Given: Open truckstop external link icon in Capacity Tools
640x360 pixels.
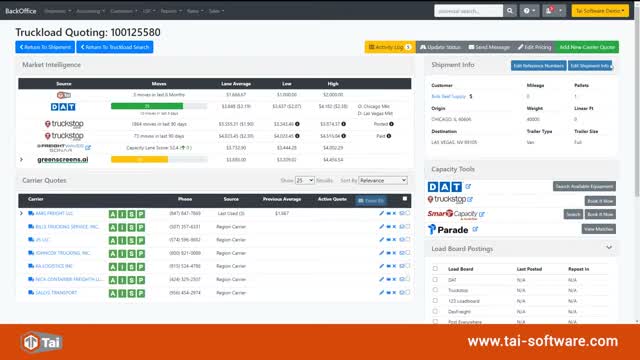Looking at the screenshot, I should pos(470,199).
